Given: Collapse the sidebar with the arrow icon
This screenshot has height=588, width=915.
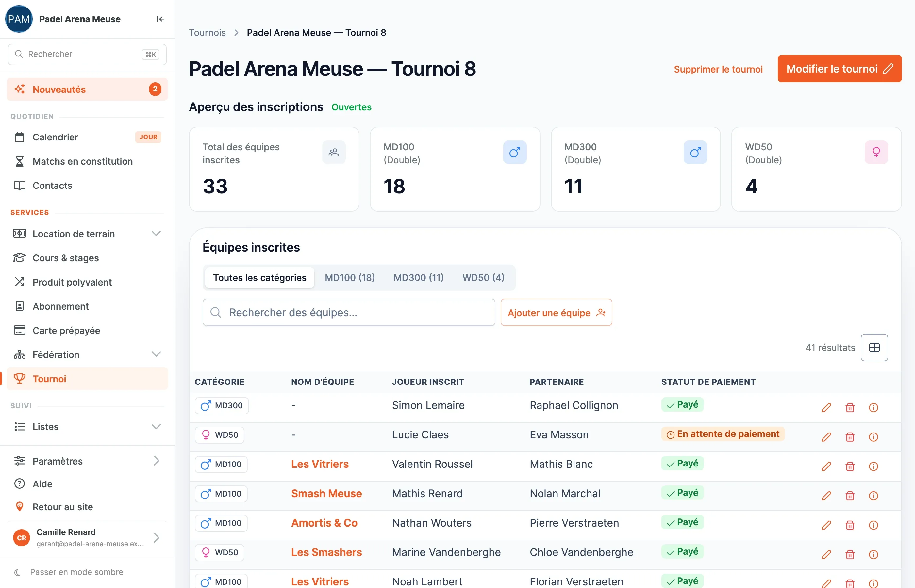Looking at the screenshot, I should click(160, 19).
